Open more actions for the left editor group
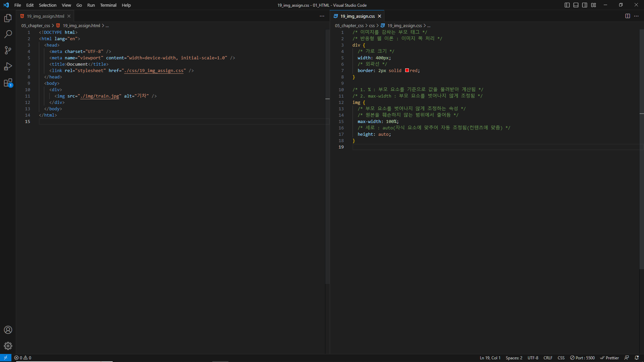 pyautogui.click(x=322, y=16)
